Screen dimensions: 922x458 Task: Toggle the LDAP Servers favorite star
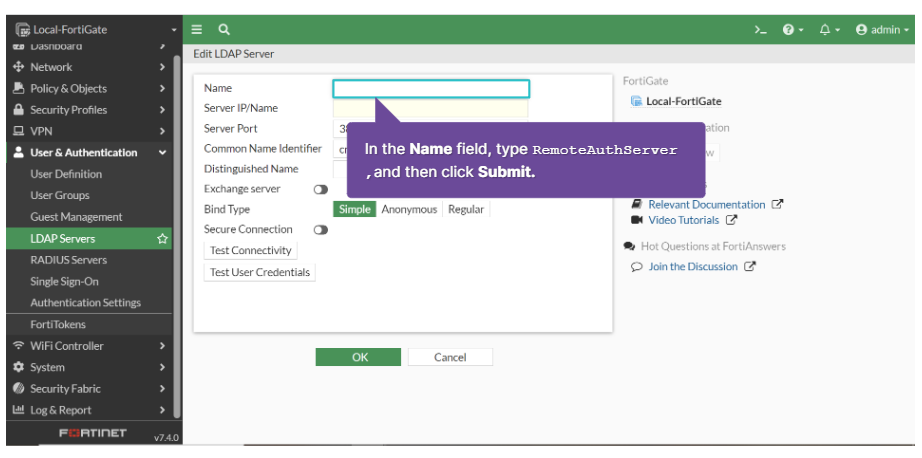point(162,239)
